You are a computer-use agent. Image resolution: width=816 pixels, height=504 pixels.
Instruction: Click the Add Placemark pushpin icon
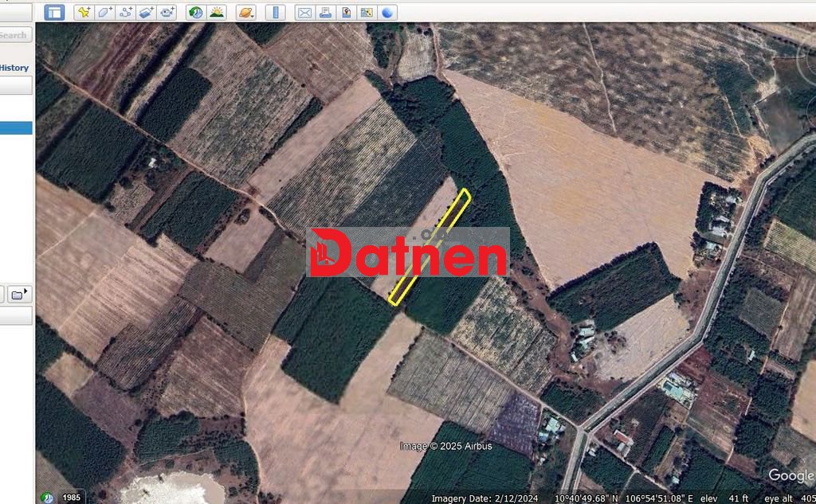pyautogui.click(x=84, y=12)
